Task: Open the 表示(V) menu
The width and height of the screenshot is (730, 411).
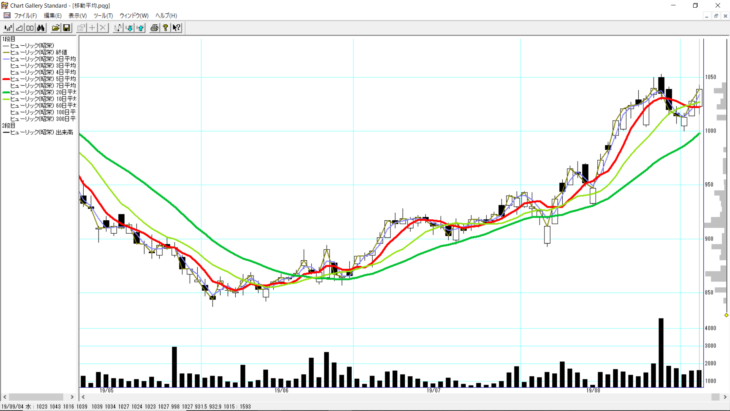Action: (79, 16)
